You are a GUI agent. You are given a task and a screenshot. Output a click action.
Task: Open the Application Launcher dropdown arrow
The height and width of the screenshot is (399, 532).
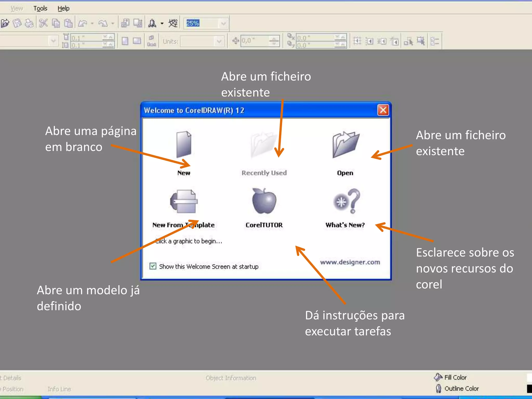tap(162, 24)
